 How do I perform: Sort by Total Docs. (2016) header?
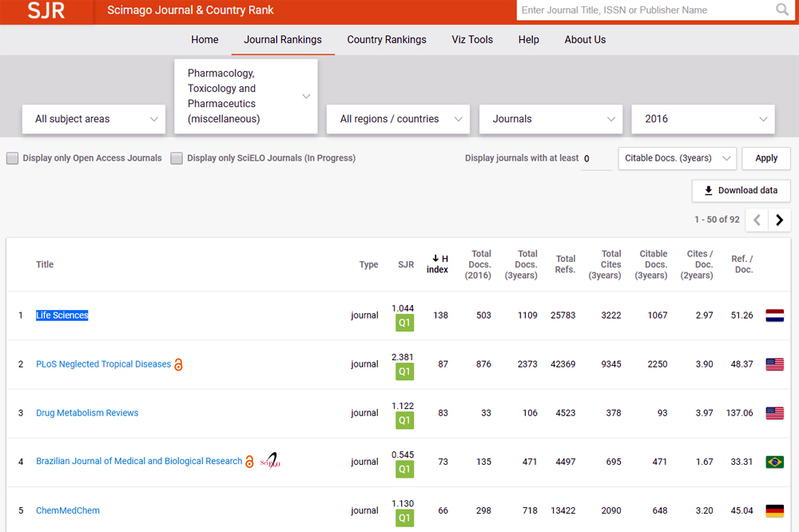click(x=478, y=264)
